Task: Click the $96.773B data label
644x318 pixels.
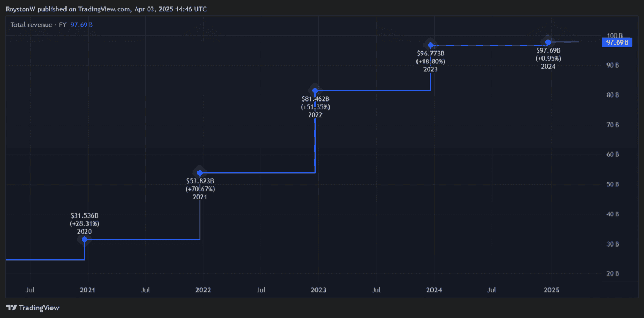Action: coord(430,54)
